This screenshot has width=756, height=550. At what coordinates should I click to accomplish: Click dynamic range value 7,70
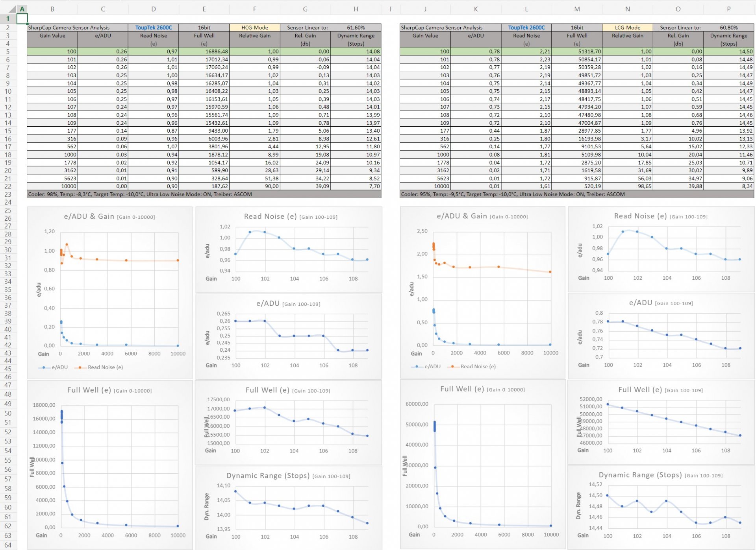click(356, 186)
